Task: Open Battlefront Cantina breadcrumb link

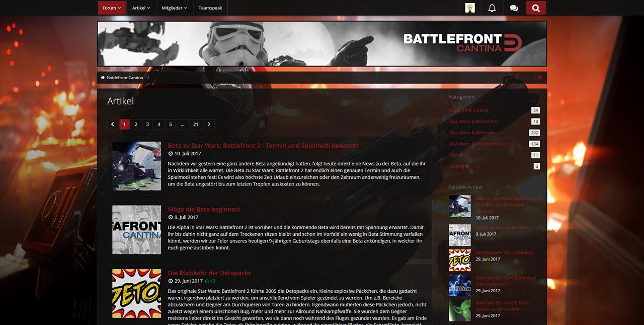Action: pyautogui.click(x=125, y=78)
